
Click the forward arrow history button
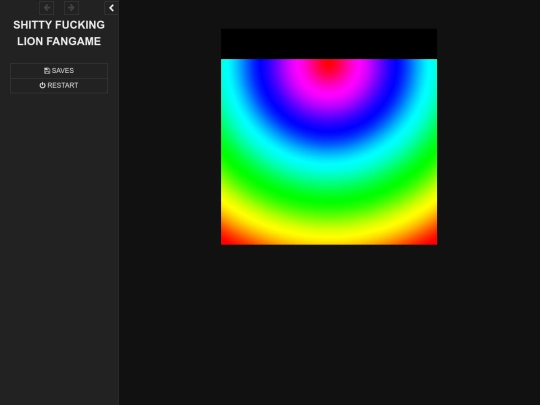[72, 8]
